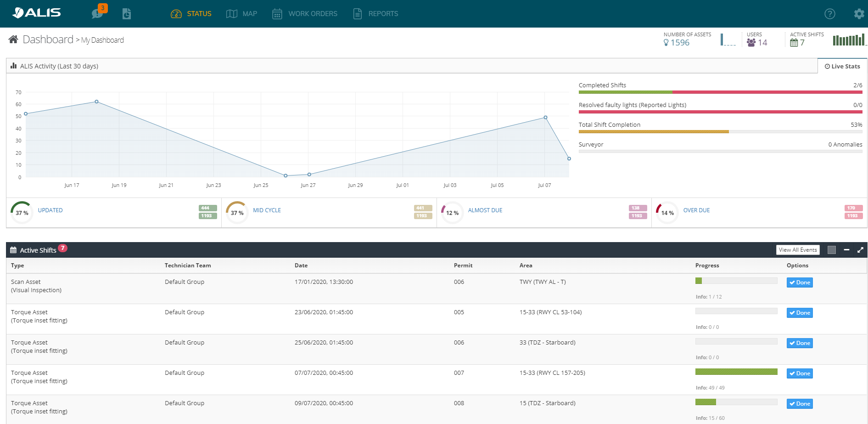The image size is (868, 424).
Task: Click the report document icon beside notifications
Action: 127,14
